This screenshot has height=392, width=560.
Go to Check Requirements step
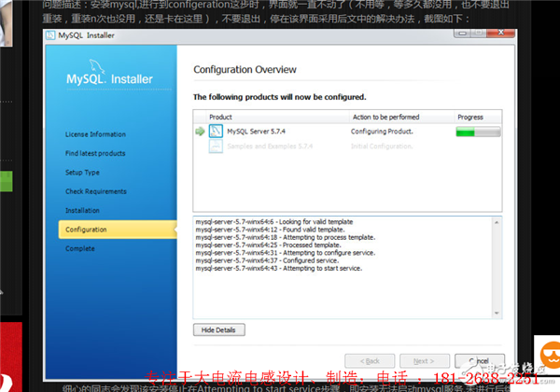(x=96, y=191)
